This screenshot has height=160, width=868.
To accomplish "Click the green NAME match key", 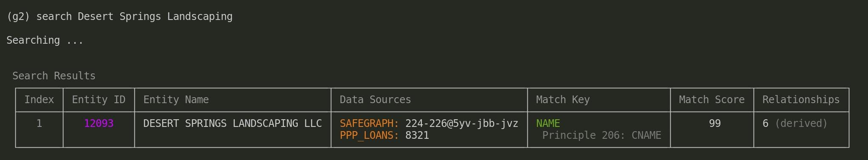I will click(x=548, y=124).
